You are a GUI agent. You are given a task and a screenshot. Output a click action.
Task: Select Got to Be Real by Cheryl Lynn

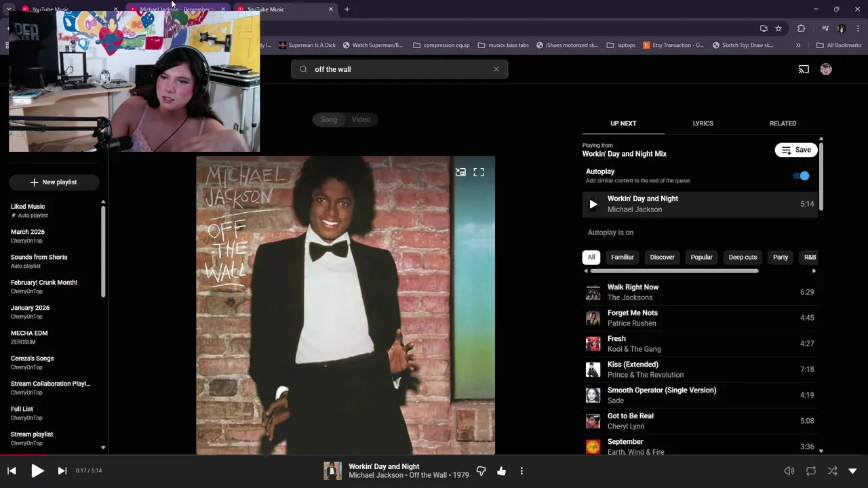[700, 421]
